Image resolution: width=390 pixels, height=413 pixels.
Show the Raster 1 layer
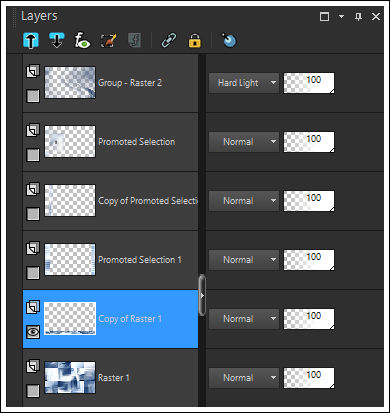tap(33, 391)
